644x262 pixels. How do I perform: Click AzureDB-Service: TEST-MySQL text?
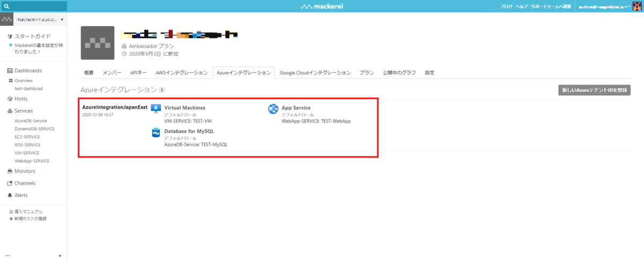[x=196, y=145]
